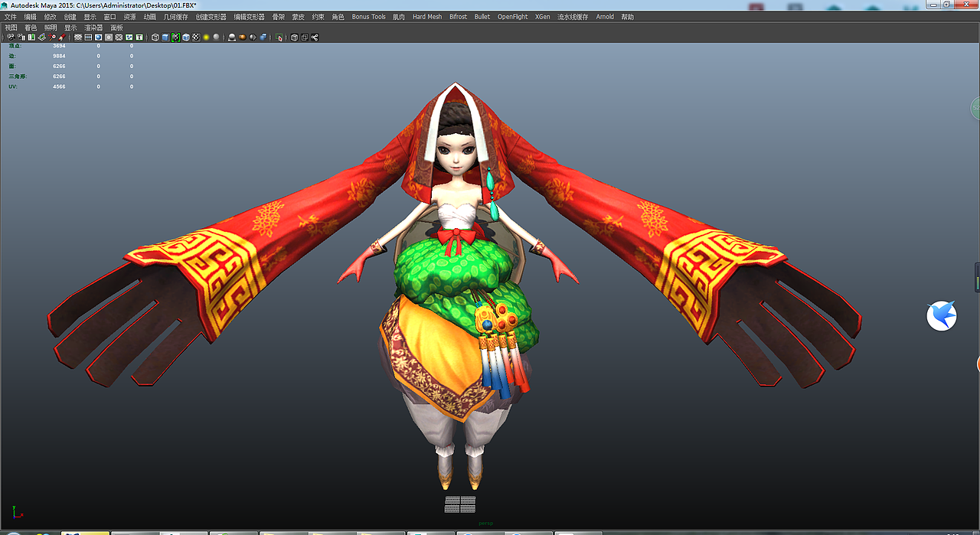
Task: Toggle X-Ray Active Components icon
Action: pyautogui.click(x=304, y=37)
